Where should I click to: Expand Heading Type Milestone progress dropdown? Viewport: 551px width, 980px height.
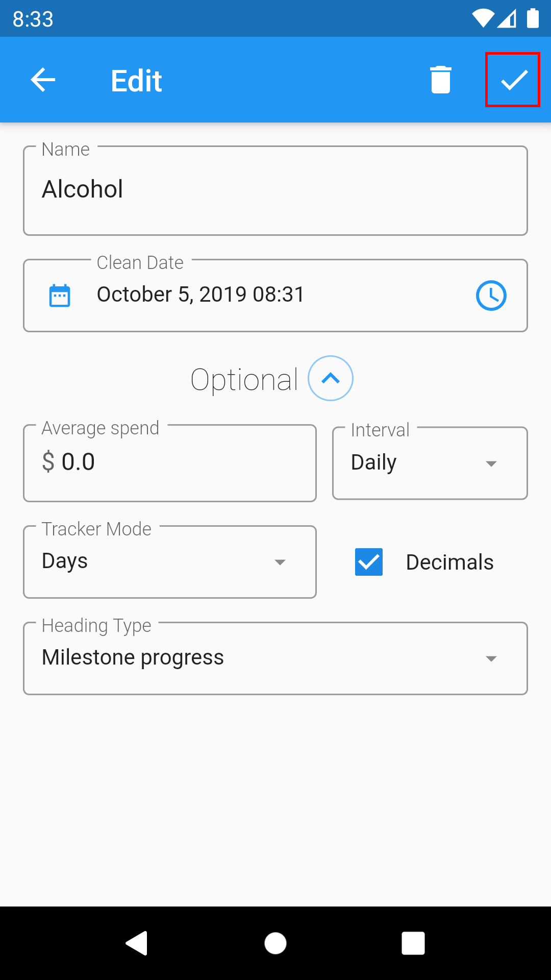coord(275,658)
